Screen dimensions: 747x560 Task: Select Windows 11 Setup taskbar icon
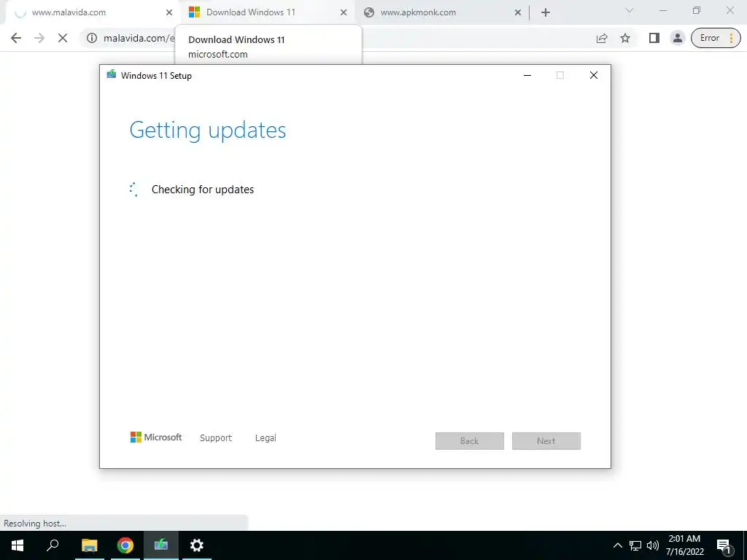point(161,545)
